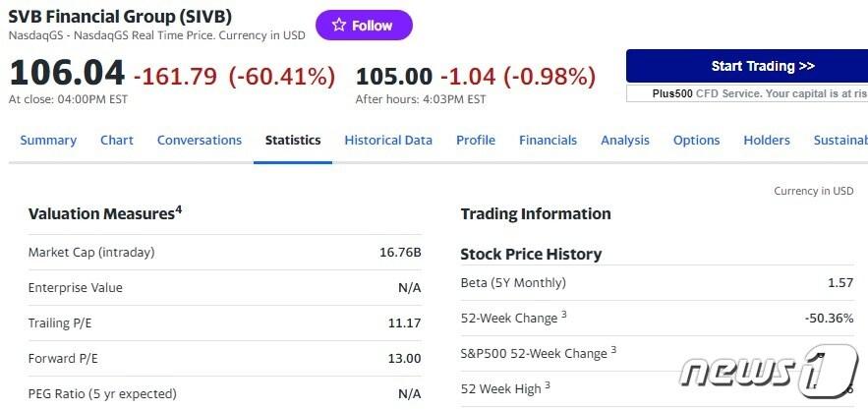This screenshot has width=868, height=410.
Task: Click the star icon on Follow button
Action: (339, 26)
